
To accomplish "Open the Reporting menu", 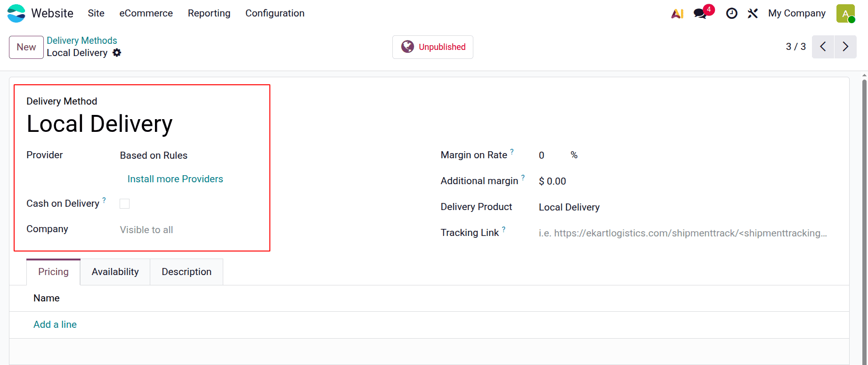I will [x=209, y=13].
